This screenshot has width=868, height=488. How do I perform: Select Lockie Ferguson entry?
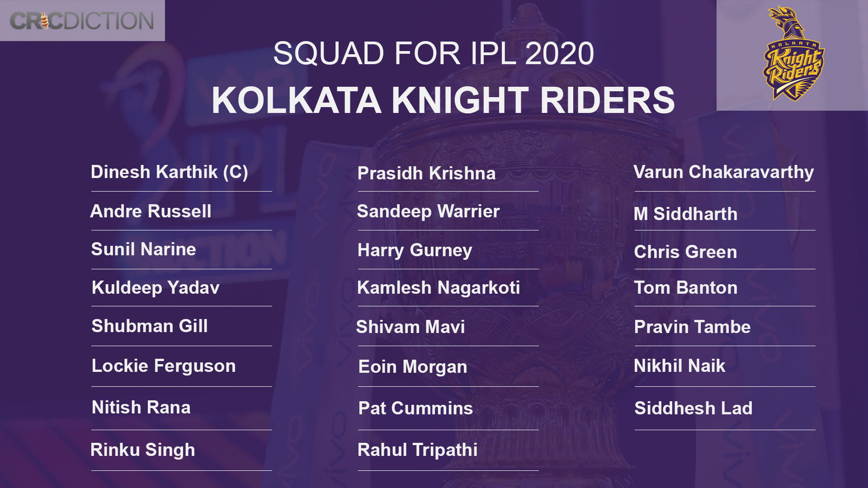164,366
